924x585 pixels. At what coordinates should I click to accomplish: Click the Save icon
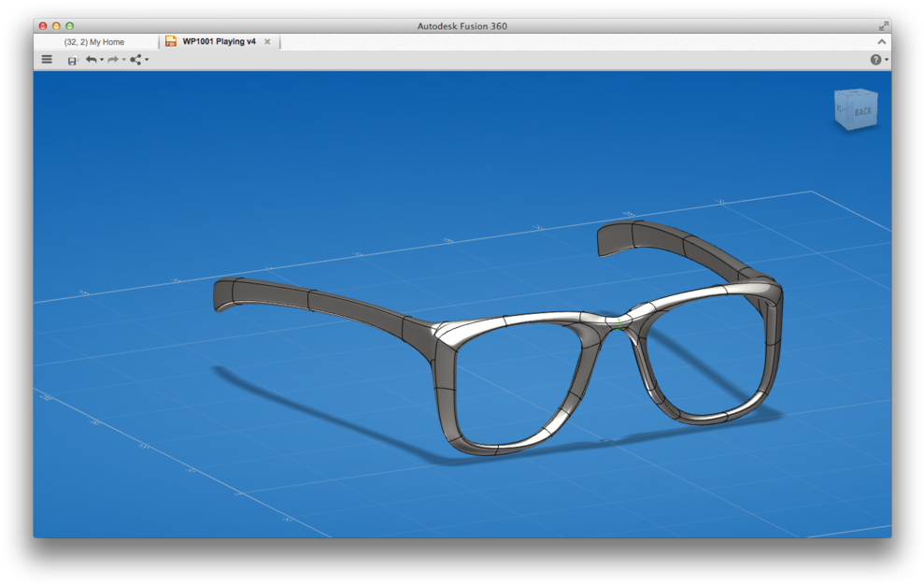pyautogui.click(x=72, y=60)
